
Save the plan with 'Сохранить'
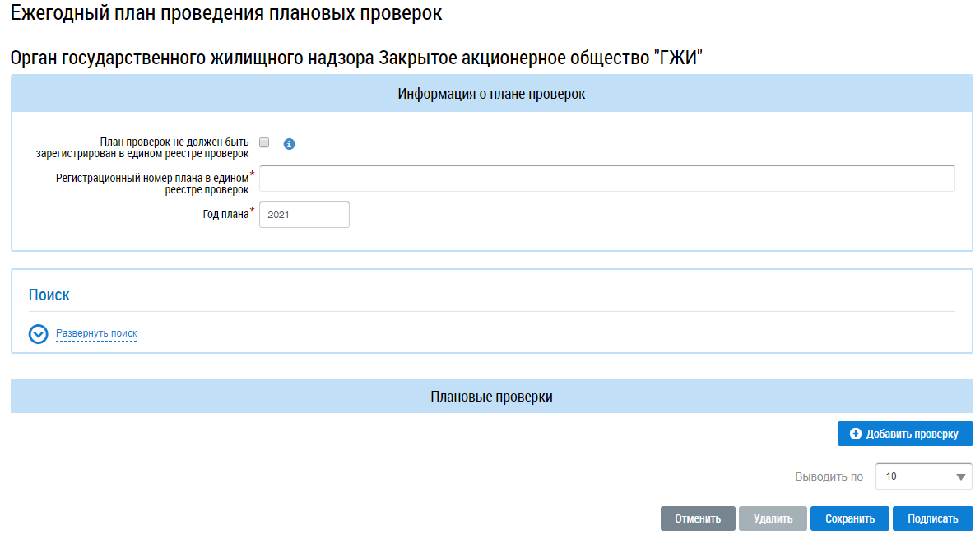tap(849, 518)
